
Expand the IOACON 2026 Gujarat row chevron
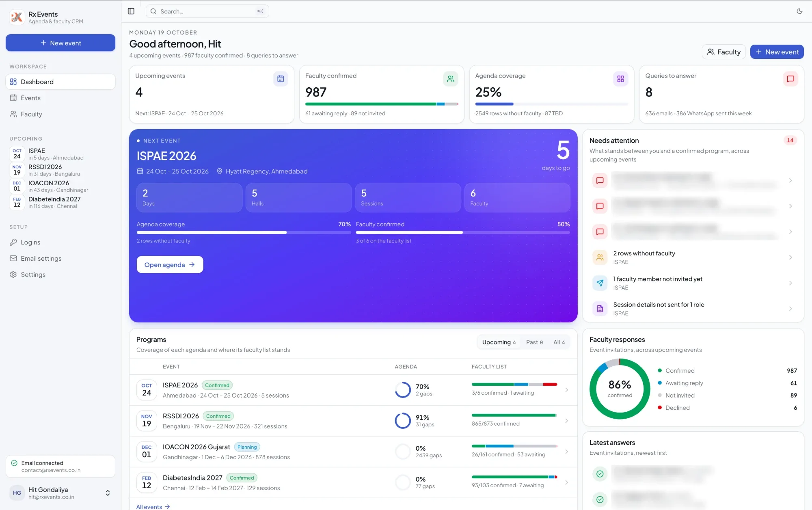[566, 452]
